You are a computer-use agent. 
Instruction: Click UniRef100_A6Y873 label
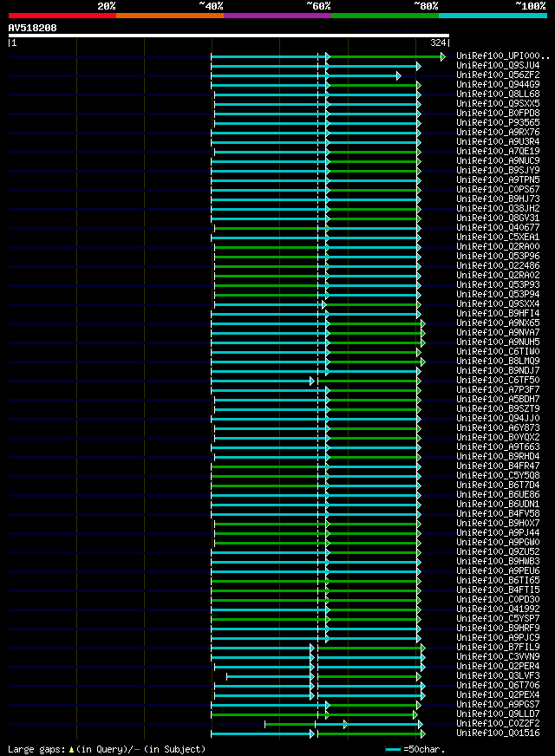[x=498, y=428]
